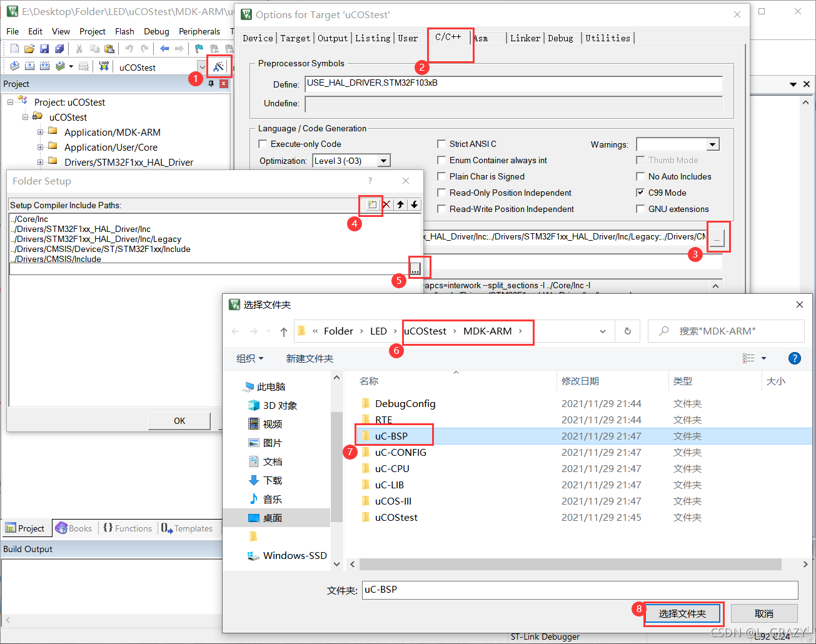The height and width of the screenshot is (644, 816).
Task: Toggle Enum Container always int
Action: [441, 160]
